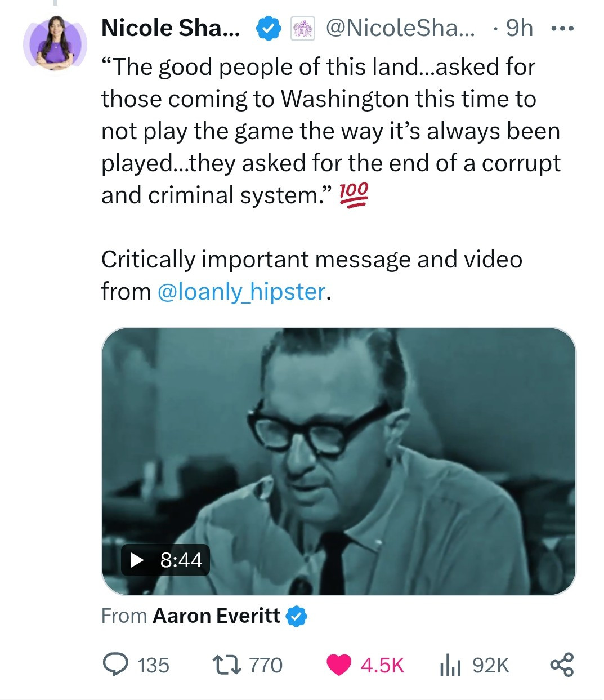This screenshot has height=700, width=604.
Task: Open the @NicoleSha... handle link
Action: point(400,28)
